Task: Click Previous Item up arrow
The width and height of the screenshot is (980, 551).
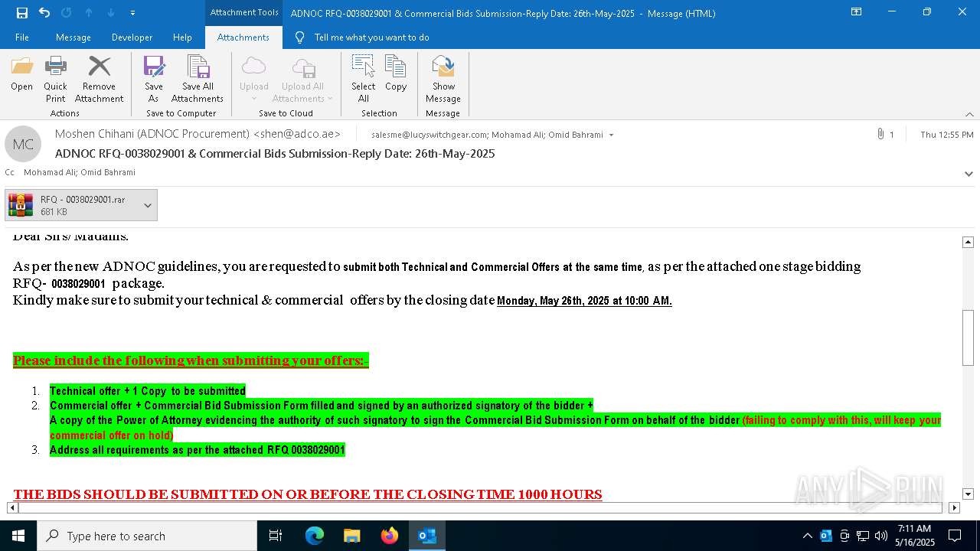Action: (89, 13)
